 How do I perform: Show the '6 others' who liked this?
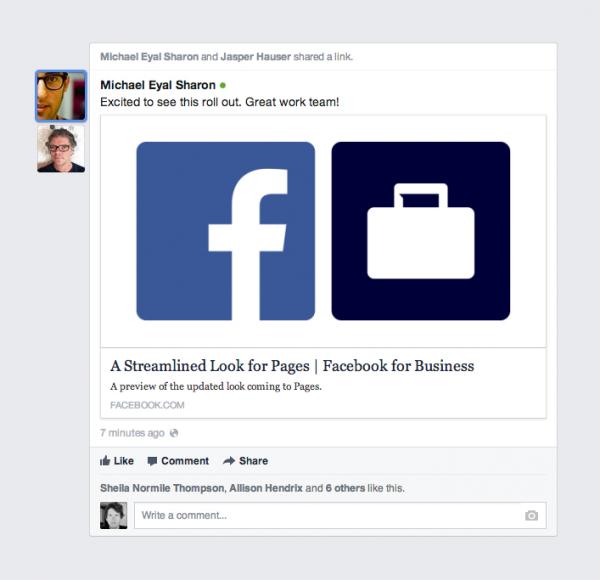point(345,488)
